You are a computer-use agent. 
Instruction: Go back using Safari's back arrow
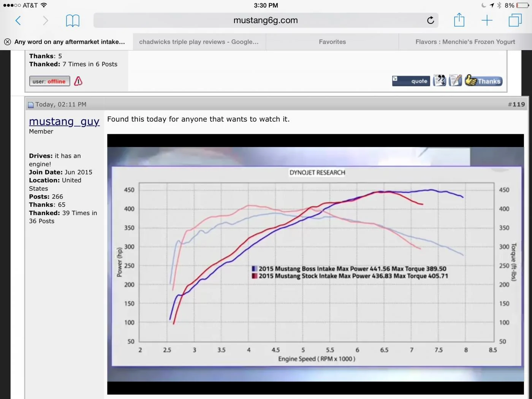(x=18, y=21)
